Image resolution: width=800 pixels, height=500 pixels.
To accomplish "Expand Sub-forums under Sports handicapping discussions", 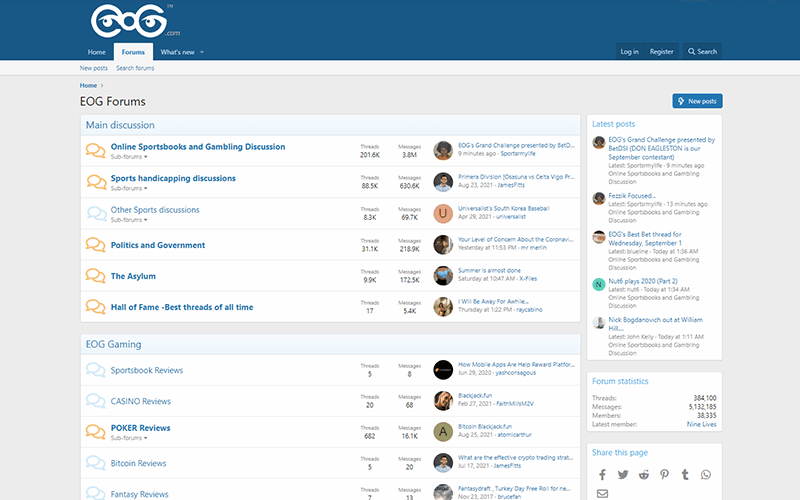I will [129, 189].
